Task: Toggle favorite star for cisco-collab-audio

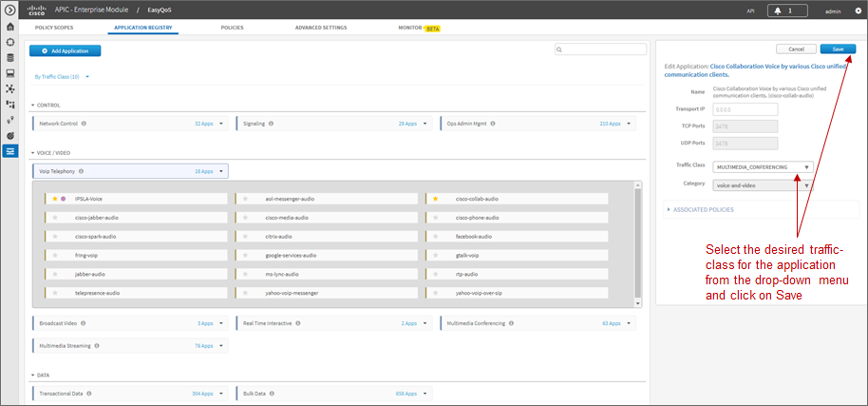Action: 436,199
